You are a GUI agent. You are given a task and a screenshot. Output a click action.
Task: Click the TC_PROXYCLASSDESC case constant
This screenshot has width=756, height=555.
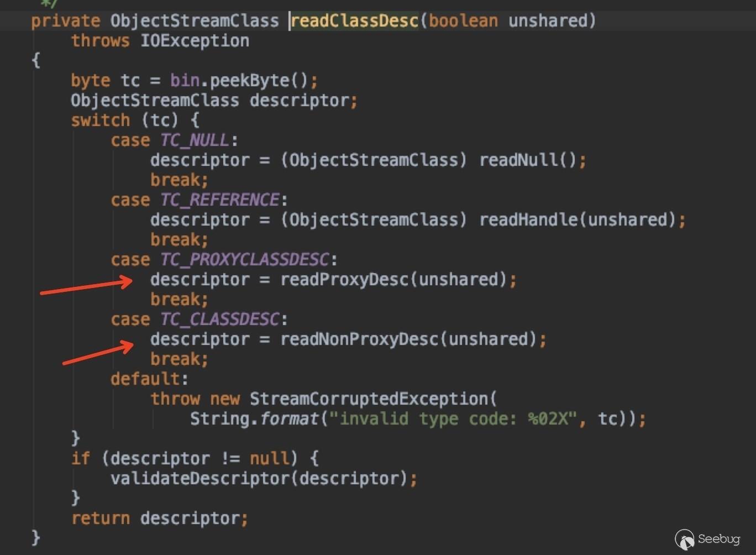[245, 260]
